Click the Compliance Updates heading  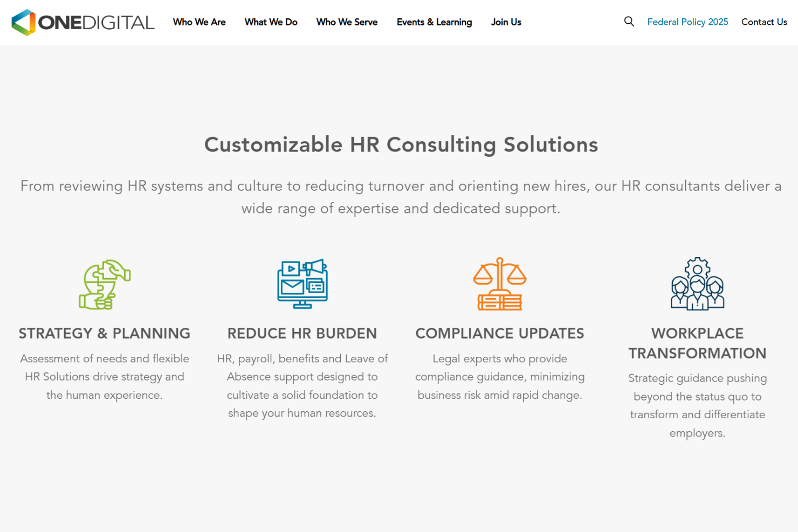pyautogui.click(x=499, y=334)
